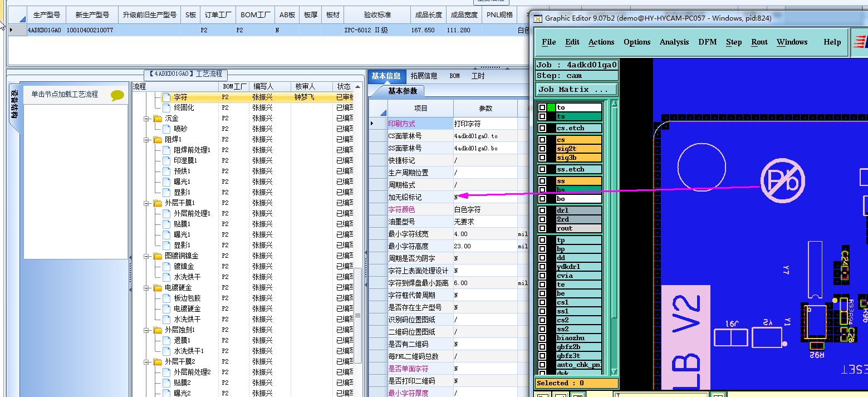
Task: Open the File menu in Graphic Editor
Action: [x=549, y=42]
